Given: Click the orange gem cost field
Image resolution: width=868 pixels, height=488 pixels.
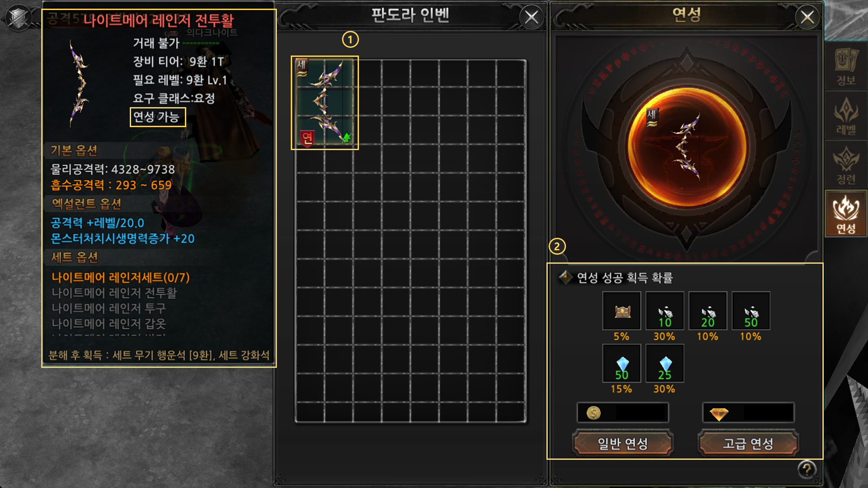Looking at the screenshot, I should click(748, 413).
